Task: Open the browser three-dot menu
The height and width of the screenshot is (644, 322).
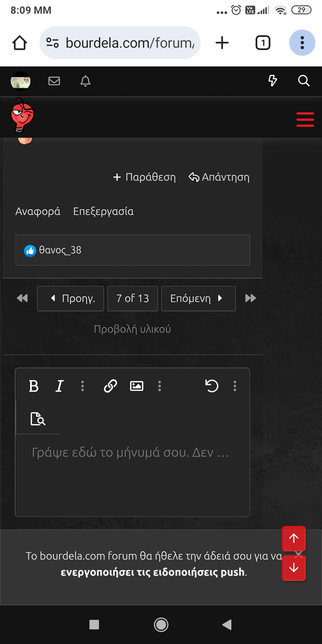Action: pos(302,43)
